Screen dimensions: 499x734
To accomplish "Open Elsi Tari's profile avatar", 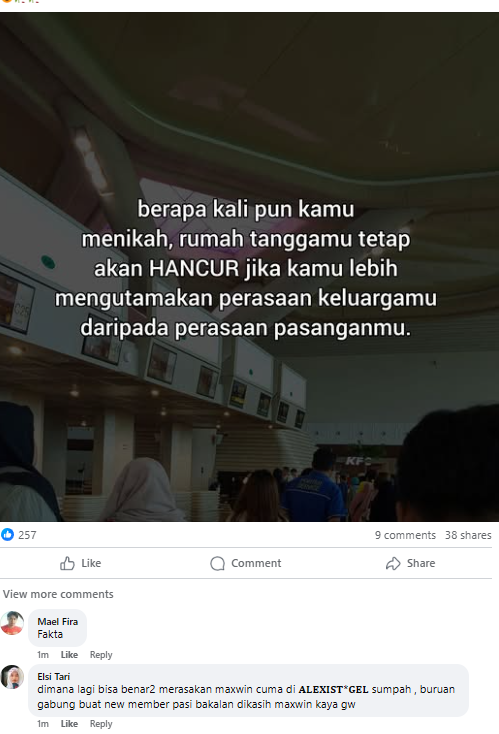I will point(12,677).
